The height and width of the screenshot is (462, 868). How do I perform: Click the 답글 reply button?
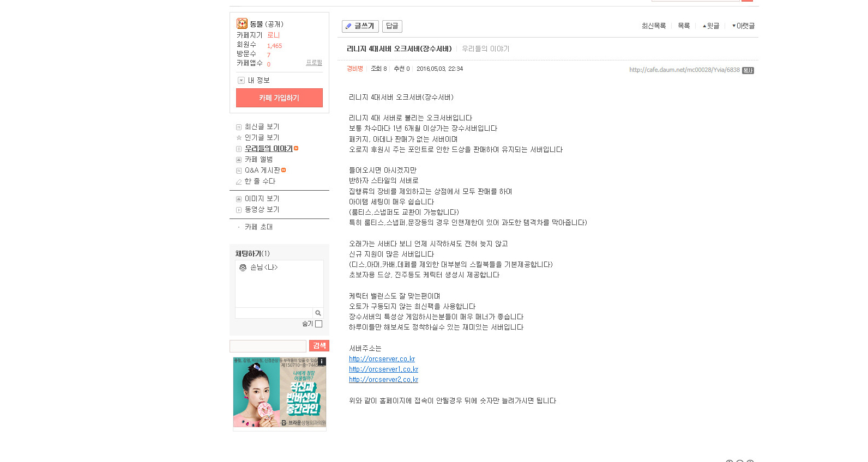pos(392,26)
